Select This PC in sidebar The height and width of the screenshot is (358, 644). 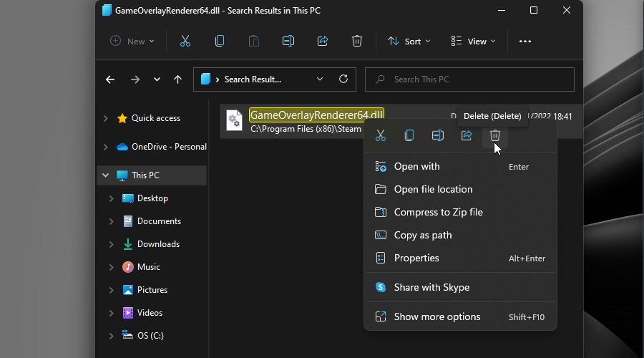145,175
